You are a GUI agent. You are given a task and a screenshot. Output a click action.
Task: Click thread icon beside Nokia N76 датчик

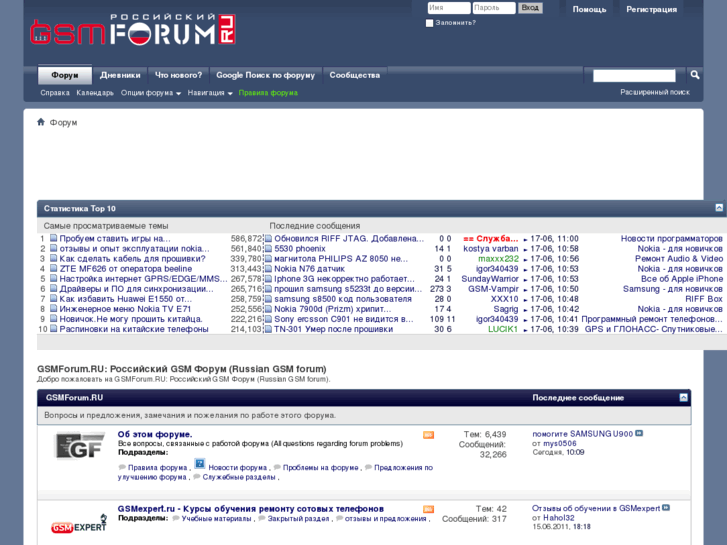[268, 269]
